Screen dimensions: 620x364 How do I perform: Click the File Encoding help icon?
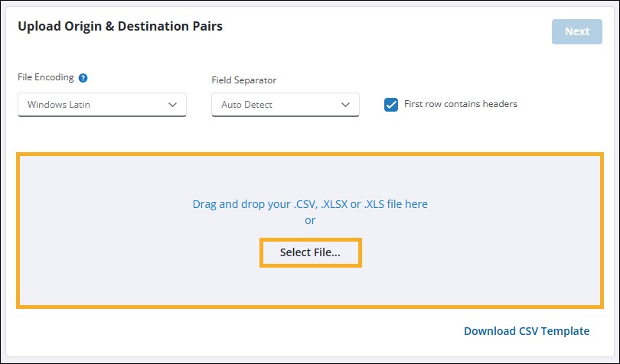click(83, 78)
